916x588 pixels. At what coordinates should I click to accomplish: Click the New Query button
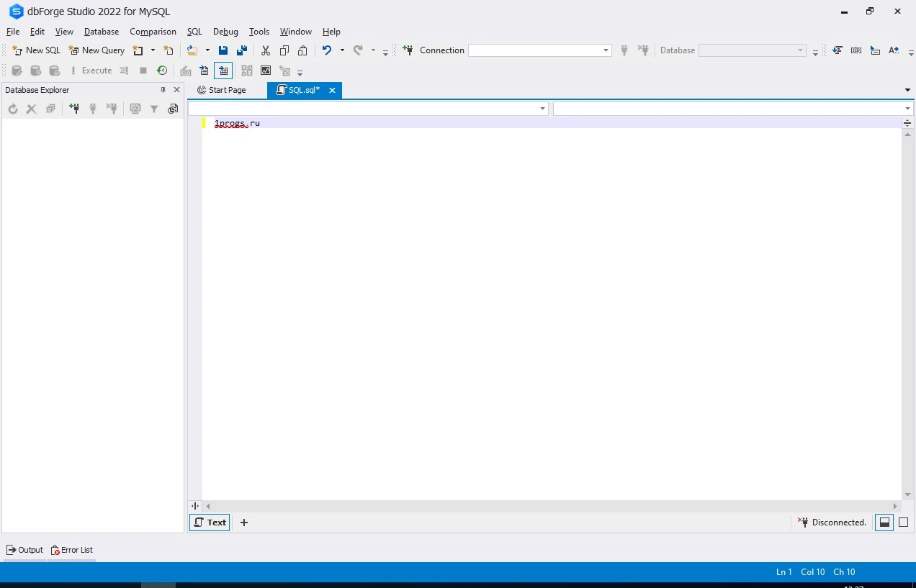tap(96, 50)
